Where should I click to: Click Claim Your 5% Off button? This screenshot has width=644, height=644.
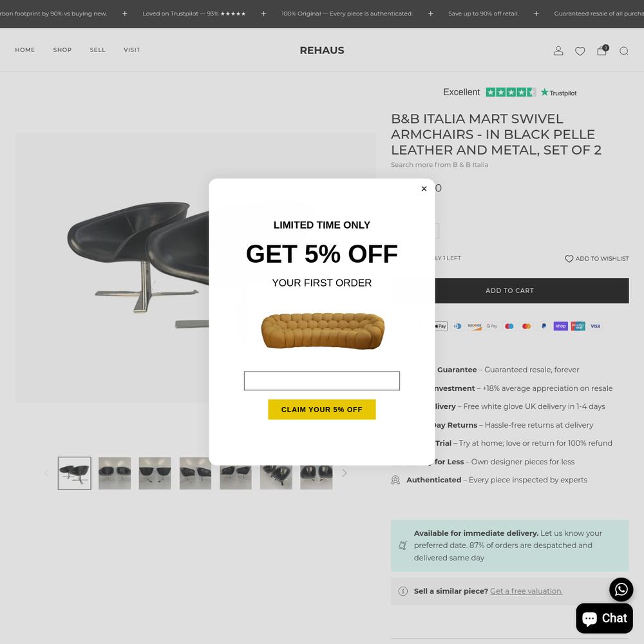point(321,410)
